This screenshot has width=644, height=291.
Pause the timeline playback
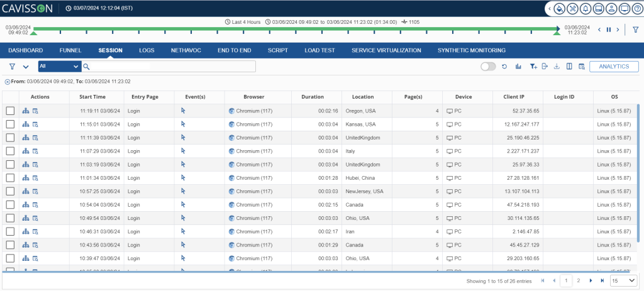tap(608, 30)
